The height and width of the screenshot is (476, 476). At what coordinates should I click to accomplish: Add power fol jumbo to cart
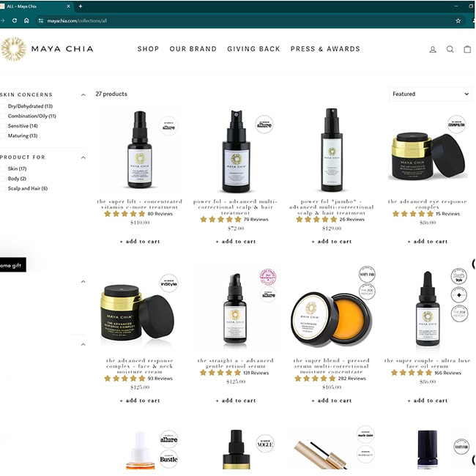coord(332,242)
